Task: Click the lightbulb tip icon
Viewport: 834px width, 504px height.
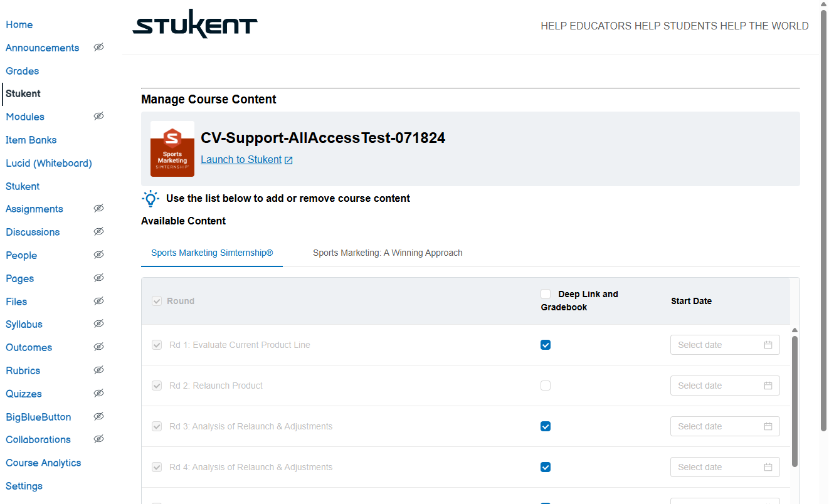Action: (150, 199)
